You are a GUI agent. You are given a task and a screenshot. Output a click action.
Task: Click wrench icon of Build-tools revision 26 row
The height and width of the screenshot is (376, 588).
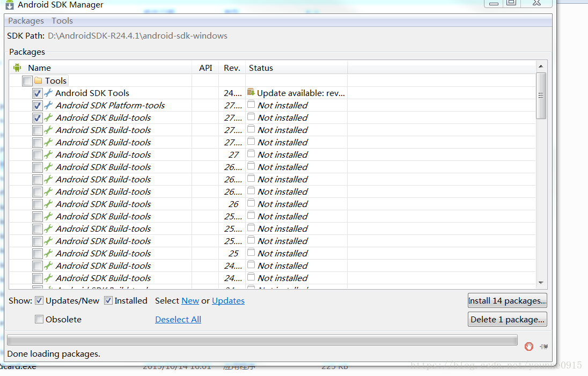(x=48, y=204)
